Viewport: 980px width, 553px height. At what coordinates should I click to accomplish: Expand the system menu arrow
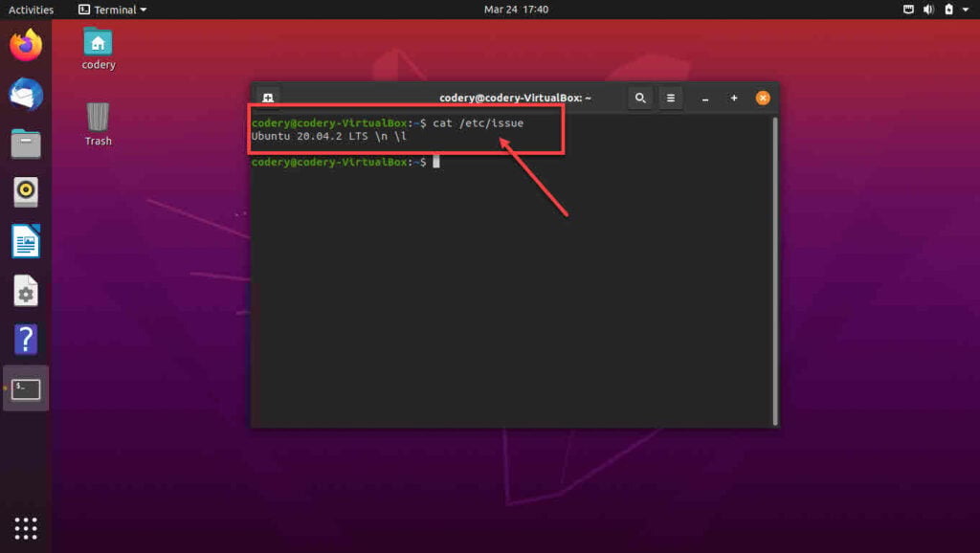point(966,10)
